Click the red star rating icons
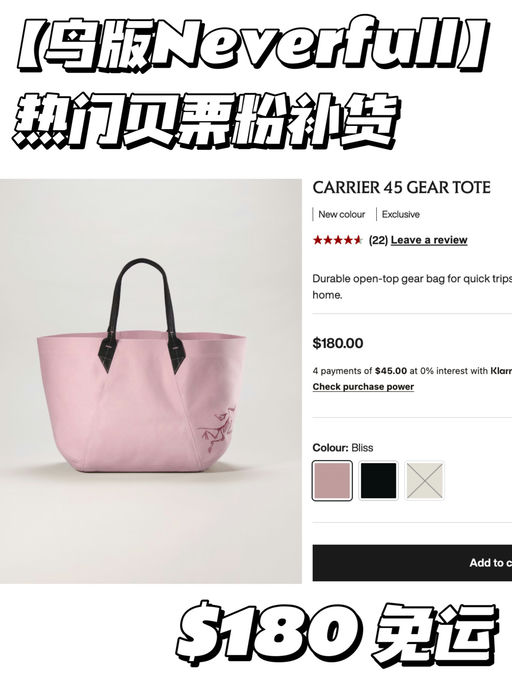This screenshot has height=683, width=512. (x=337, y=240)
